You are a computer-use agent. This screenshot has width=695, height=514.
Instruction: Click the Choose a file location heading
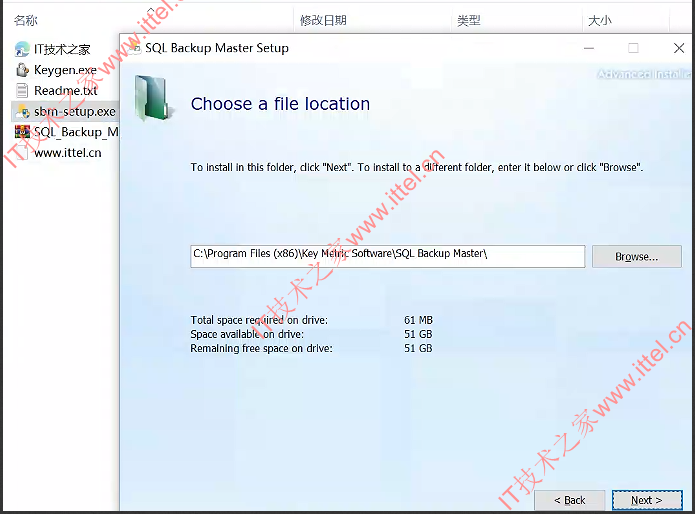[280, 104]
